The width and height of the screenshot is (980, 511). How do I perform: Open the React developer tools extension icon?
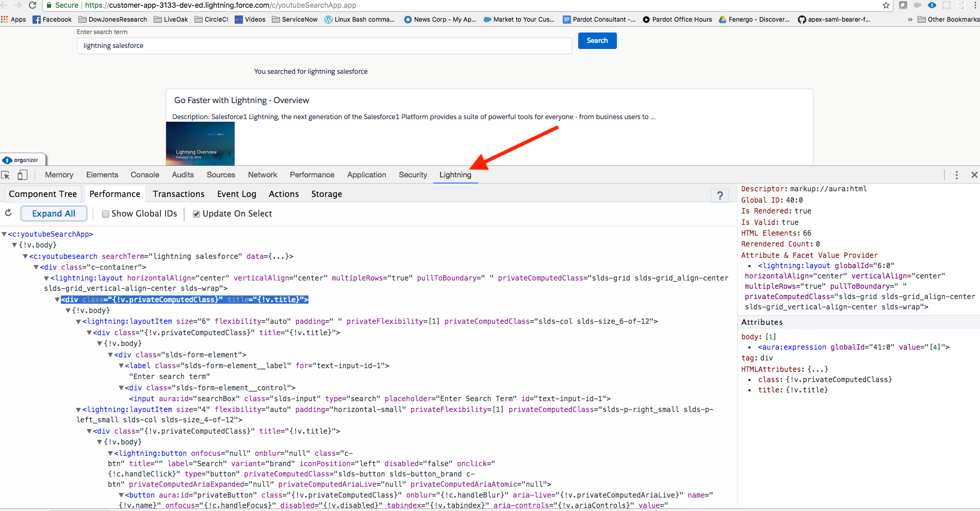click(x=946, y=5)
